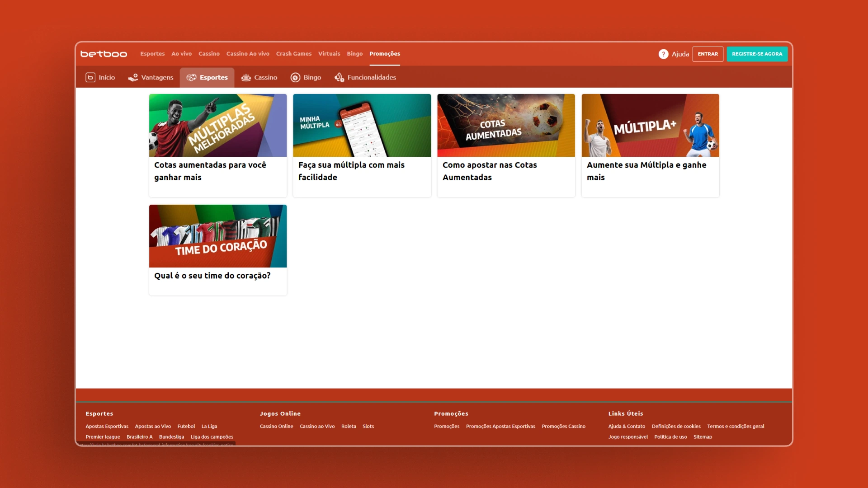Select the Time do Coração promotion banner
Image resolution: width=868 pixels, height=488 pixels.
pyautogui.click(x=217, y=236)
